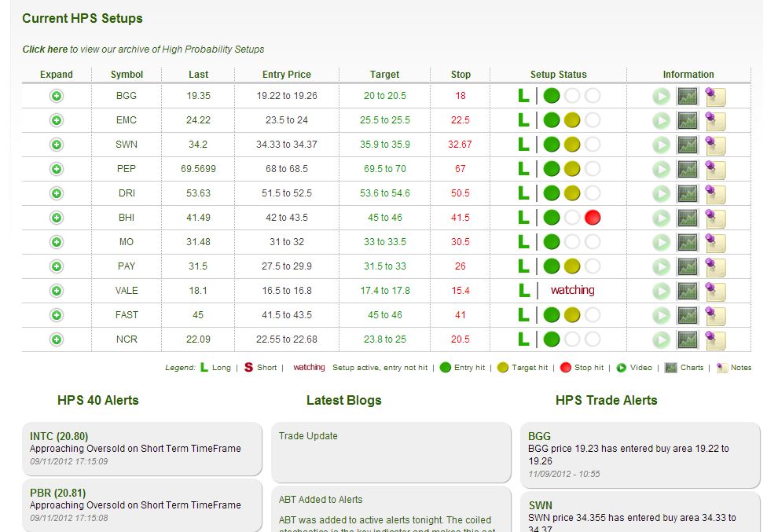Open notes for the NCR setup

[x=715, y=339]
